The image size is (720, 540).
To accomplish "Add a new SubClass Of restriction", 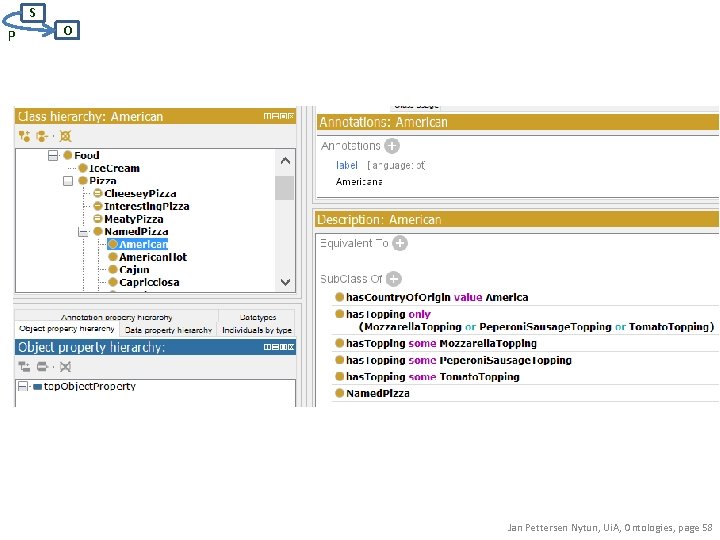I will pyautogui.click(x=394, y=279).
